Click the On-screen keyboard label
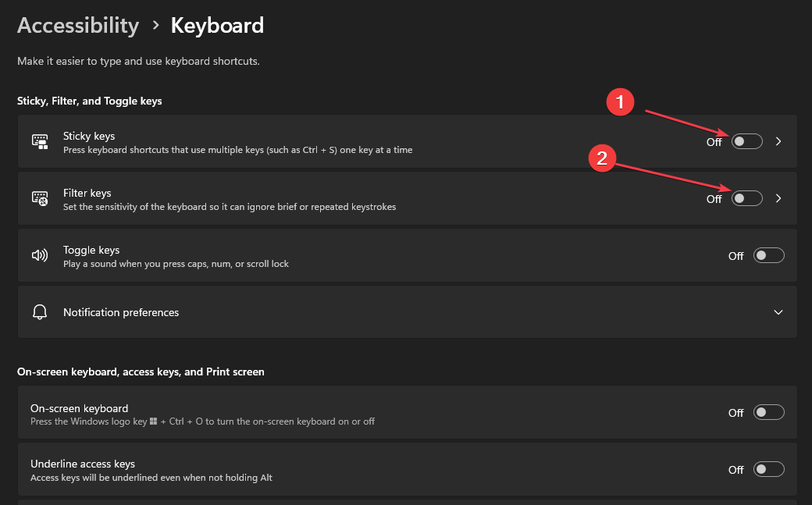The height and width of the screenshot is (505, 812). pyautogui.click(x=79, y=408)
